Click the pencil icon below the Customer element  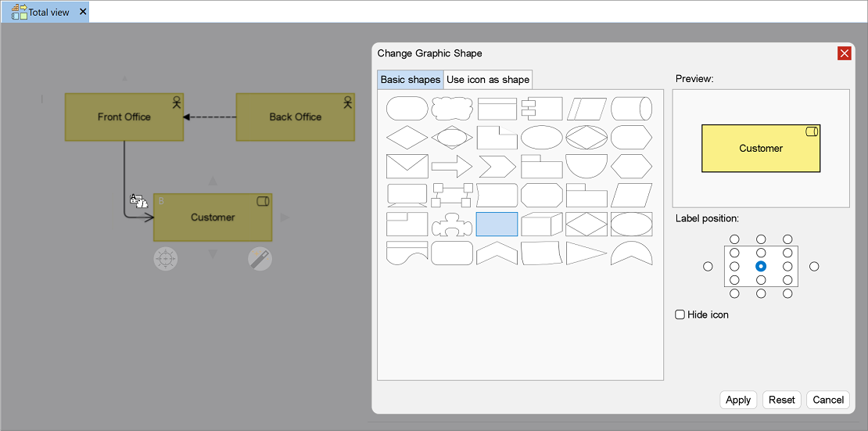[x=260, y=258]
